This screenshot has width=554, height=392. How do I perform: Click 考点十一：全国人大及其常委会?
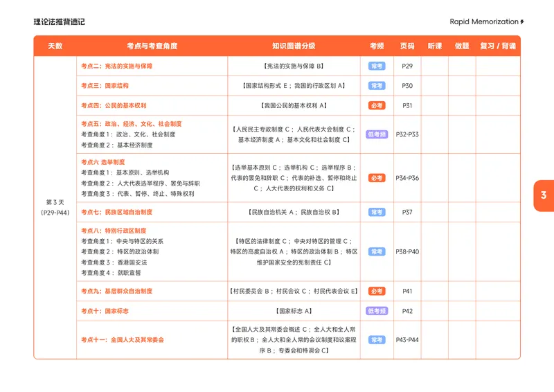point(123,340)
